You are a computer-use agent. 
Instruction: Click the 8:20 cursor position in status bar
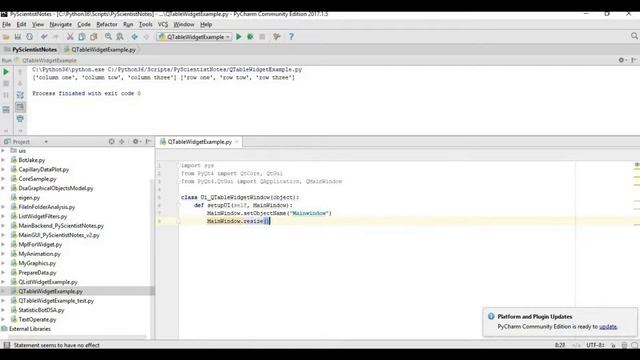click(x=560, y=345)
